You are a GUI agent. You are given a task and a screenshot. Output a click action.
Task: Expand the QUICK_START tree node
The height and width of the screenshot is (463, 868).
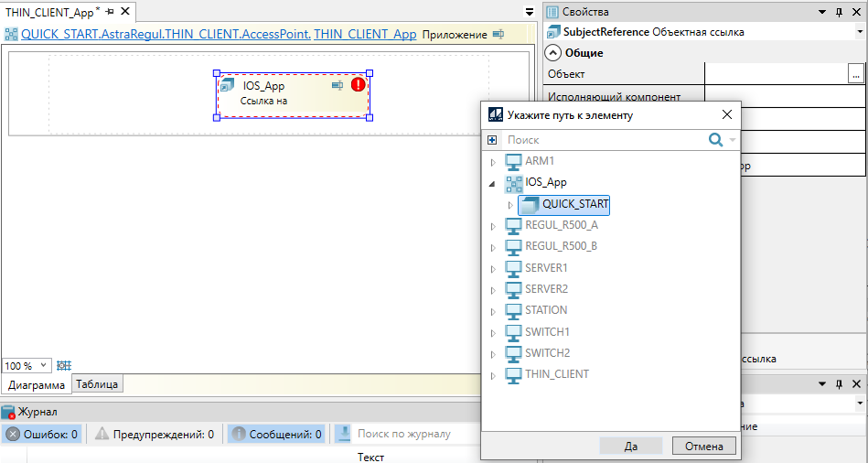click(510, 204)
